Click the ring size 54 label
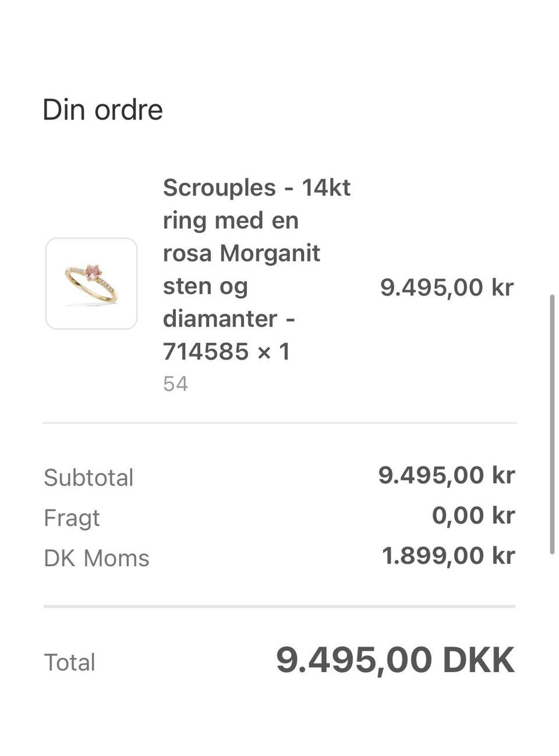Image resolution: width=559 pixels, height=756 pixels. tap(175, 384)
